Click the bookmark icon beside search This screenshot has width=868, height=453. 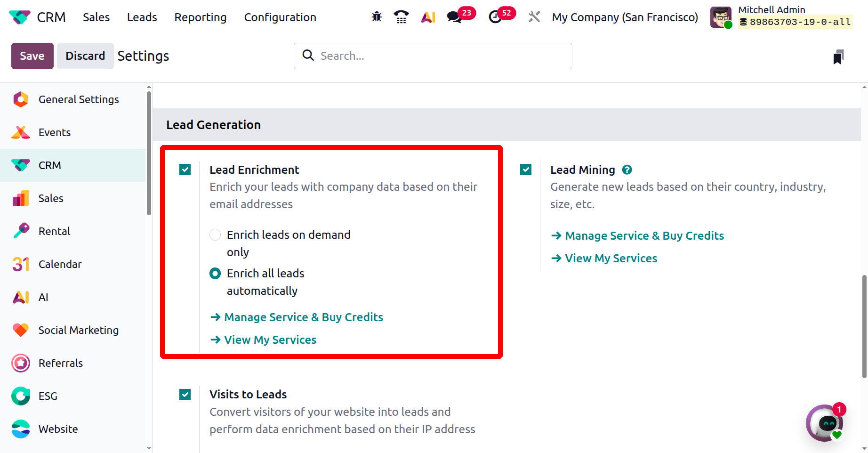pyautogui.click(x=838, y=57)
